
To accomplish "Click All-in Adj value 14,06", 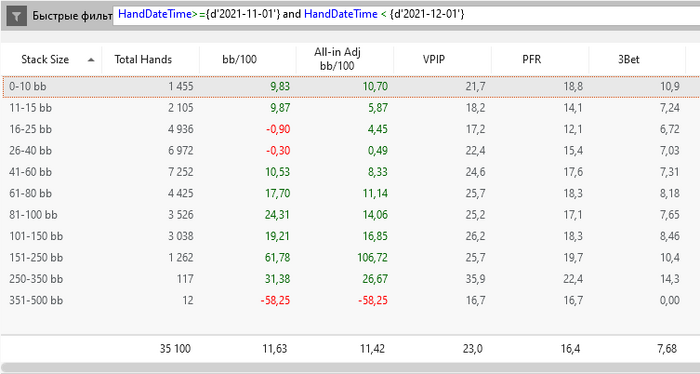I will click(375, 215).
